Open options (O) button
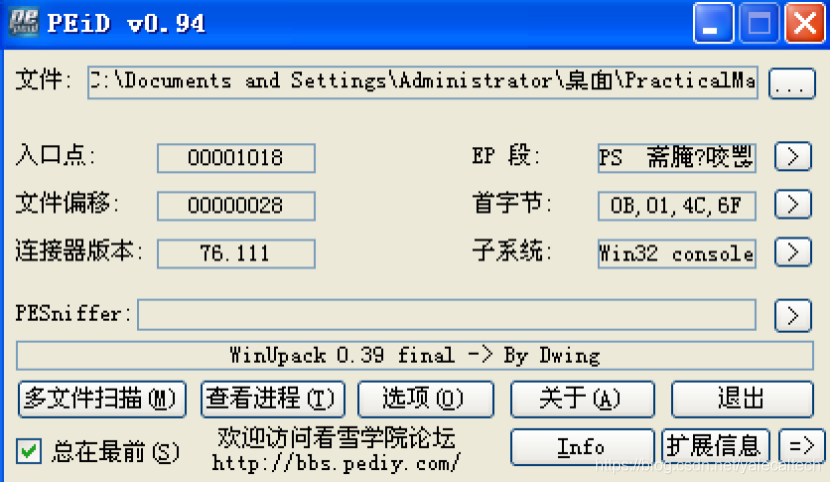This screenshot has height=484, width=830. click(426, 399)
